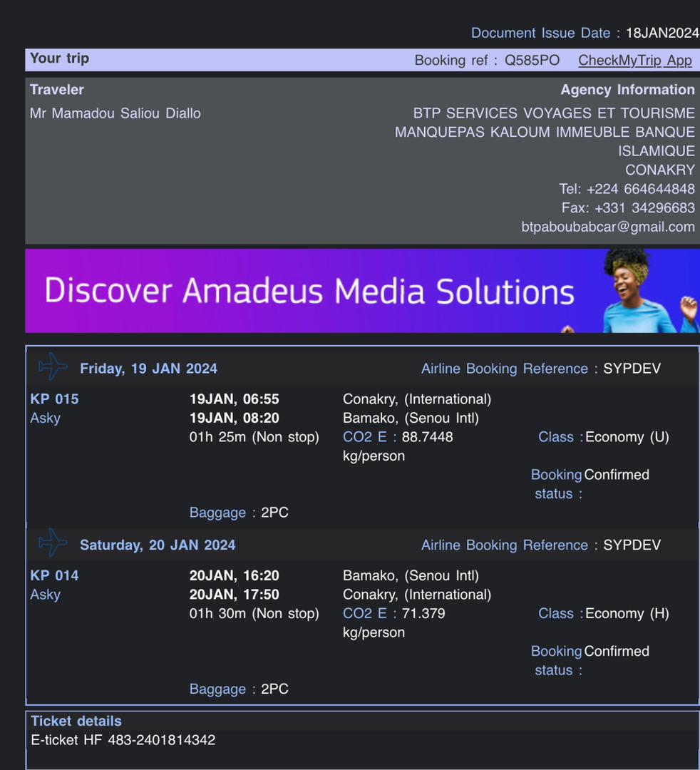
Task: Click CO2 emission value 88.7448
Action: tap(427, 437)
